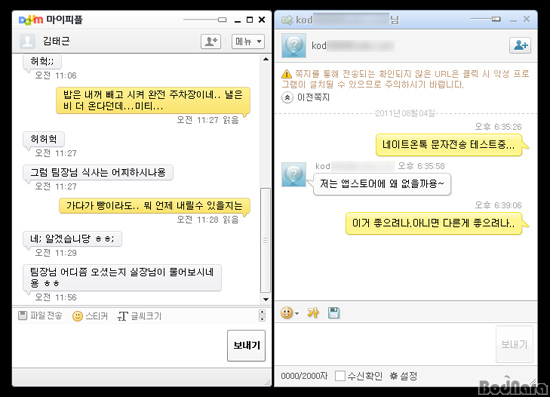550x397 pixels.
Task: Add kod as buddy in NateOn window
Action: [520, 45]
